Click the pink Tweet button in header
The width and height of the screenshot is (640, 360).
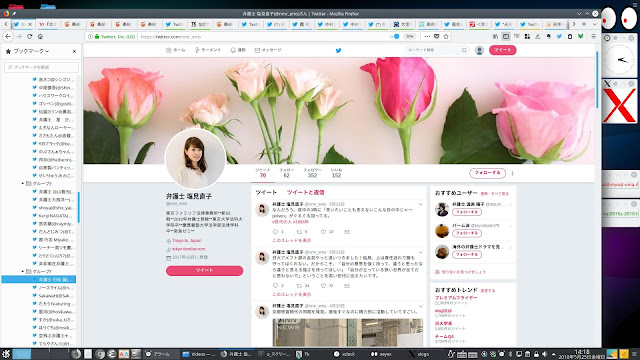point(502,50)
